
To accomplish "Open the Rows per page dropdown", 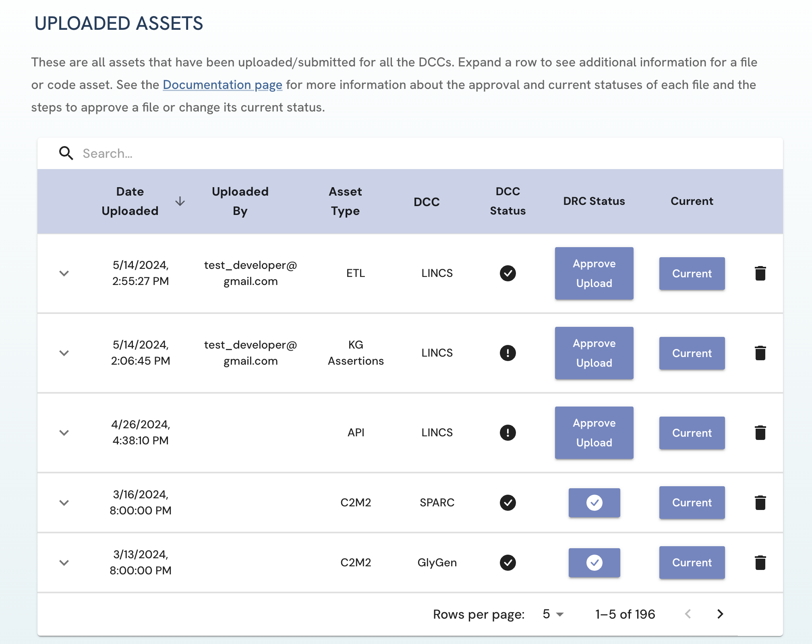I will [x=553, y=614].
